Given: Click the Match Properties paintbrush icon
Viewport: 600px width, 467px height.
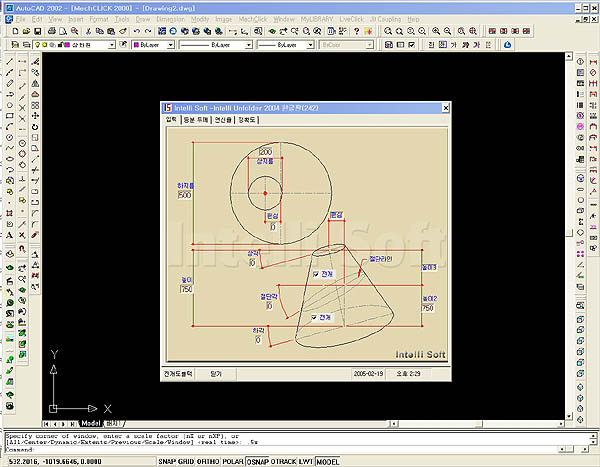Looking at the screenshot, I should point(123,31).
